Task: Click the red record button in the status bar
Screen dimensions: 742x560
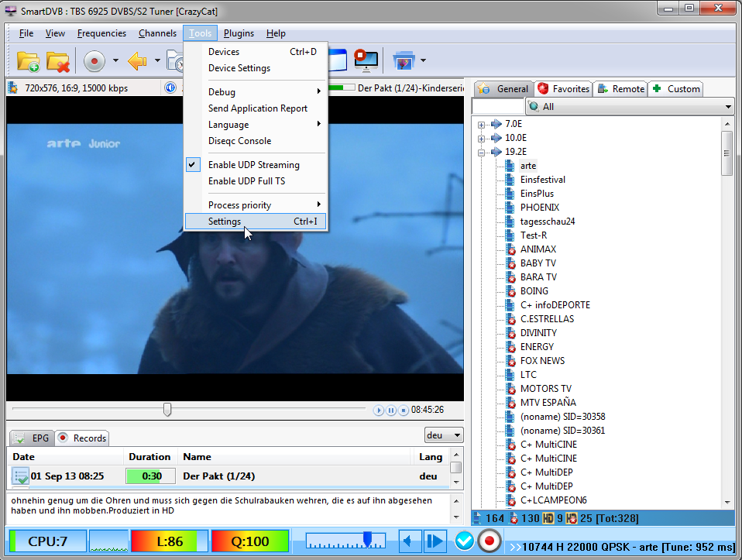Action: (x=490, y=541)
